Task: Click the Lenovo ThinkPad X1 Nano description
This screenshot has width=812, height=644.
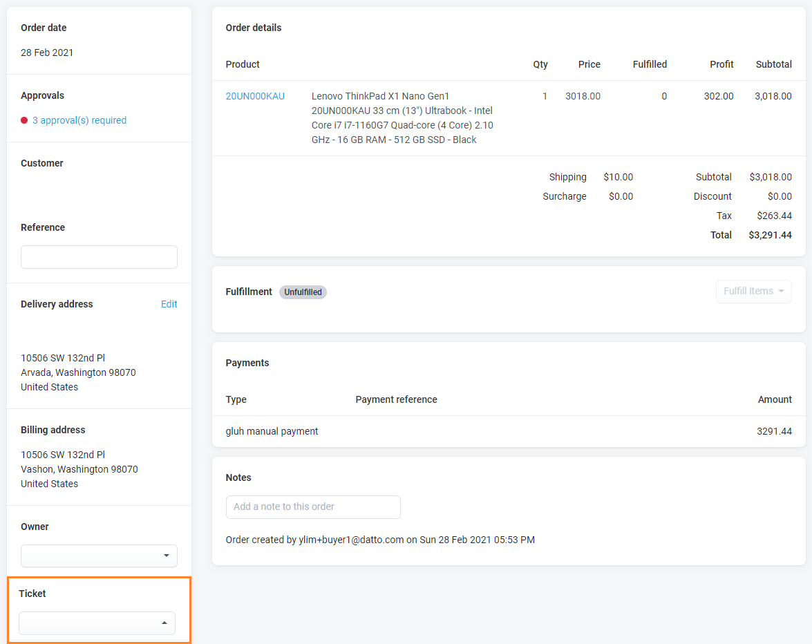Action: 402,117
